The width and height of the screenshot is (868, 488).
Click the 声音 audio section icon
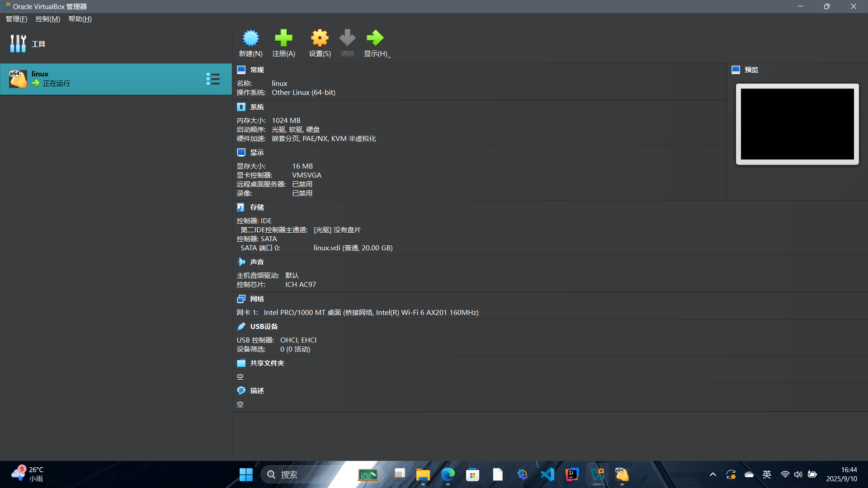tap(241, 262)
